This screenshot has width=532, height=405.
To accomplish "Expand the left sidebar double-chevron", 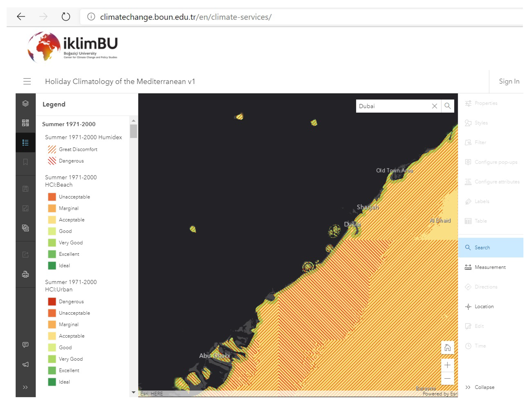I will [25, 387].
